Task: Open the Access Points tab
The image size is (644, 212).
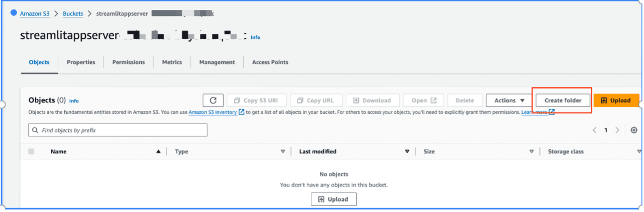Action: tap(270, 62)
